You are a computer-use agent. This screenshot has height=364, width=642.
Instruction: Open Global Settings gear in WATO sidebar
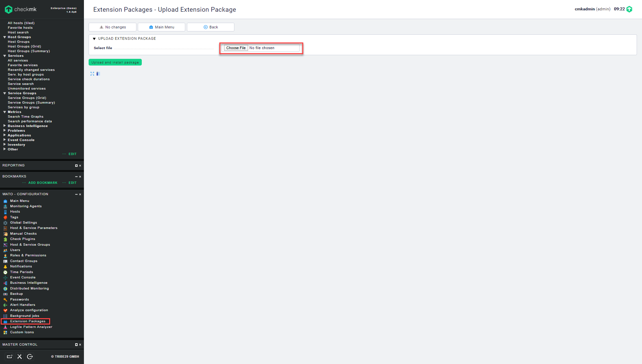pos(5,223)
